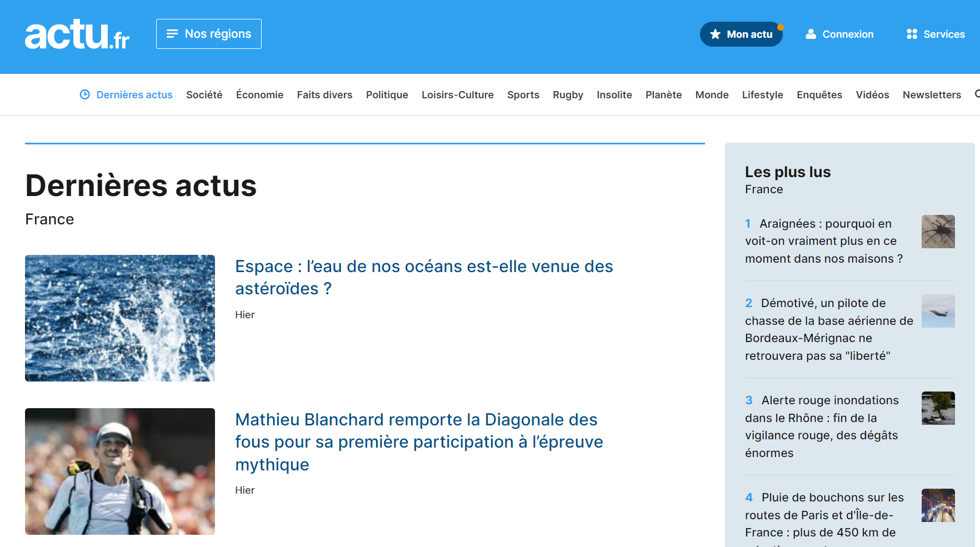Click the clock icon beside Dernières actus
Image resolution: width=980 pixels, height=547 pixels.
pyautogui.click(x=85, y=94)
